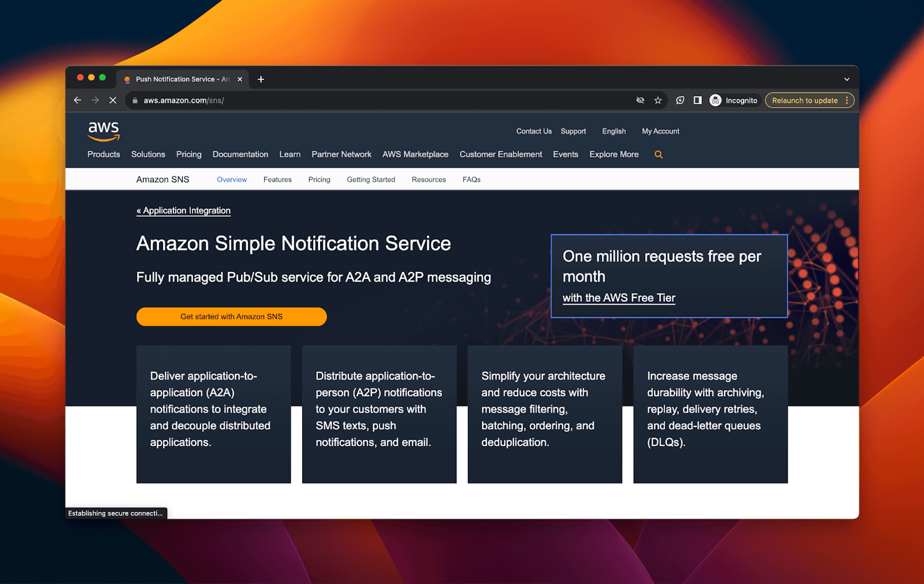
Task: Stop page loading with the X button
Action: [113, 100]
